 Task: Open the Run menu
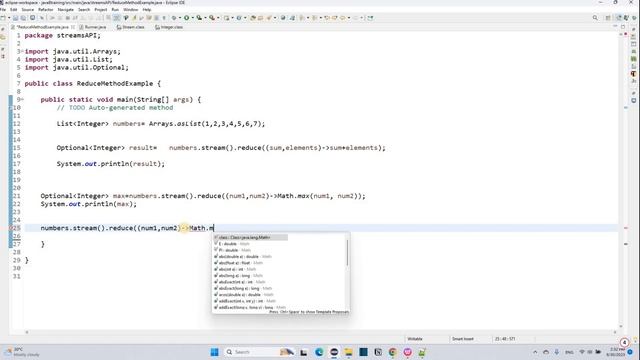115,9
